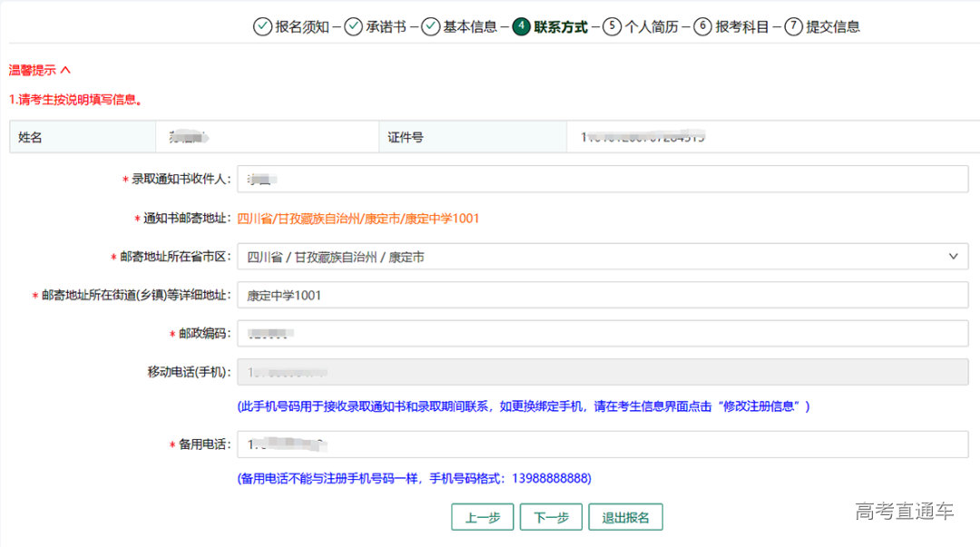Go back with the 上一步 button
980x547 pixels.
point(483,517)
